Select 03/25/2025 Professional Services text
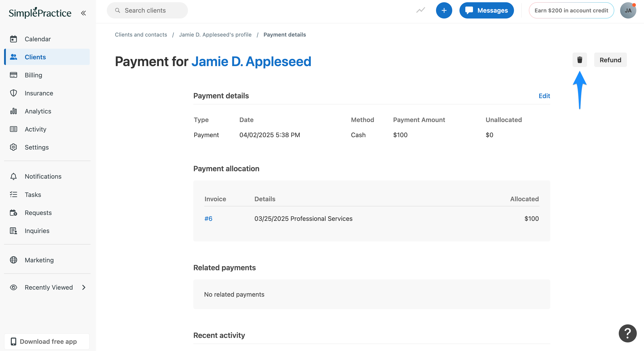 pos(303,219)
